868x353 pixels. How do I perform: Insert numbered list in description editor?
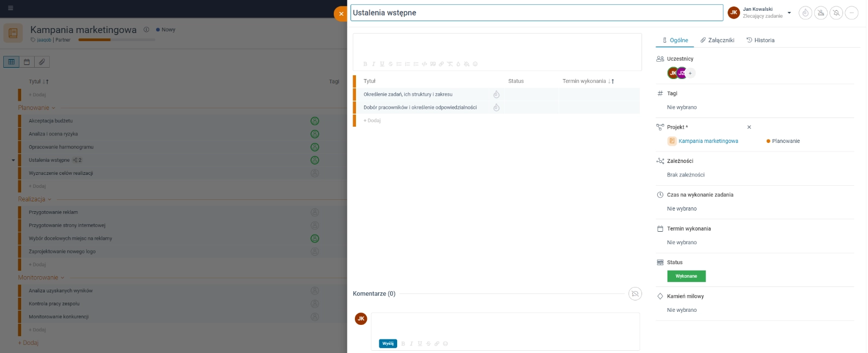pyautogui.click(x=407, y=64)
